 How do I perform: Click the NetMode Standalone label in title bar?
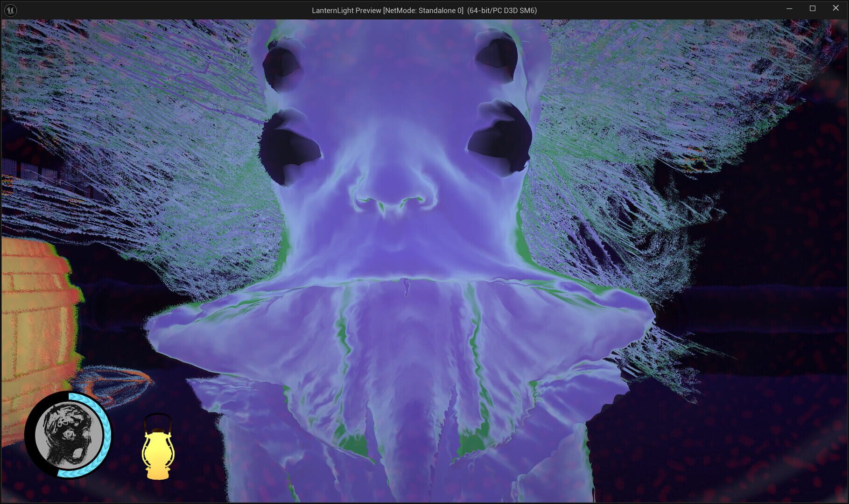point(423,9)
